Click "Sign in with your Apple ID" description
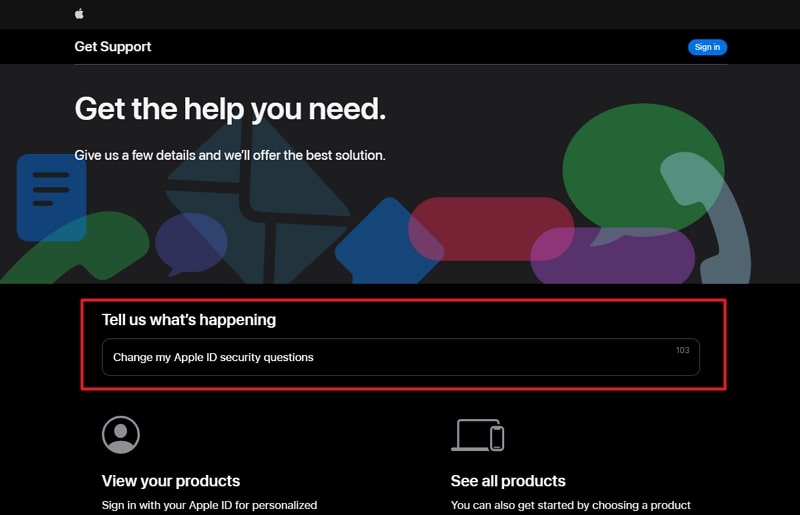 [x=209, y=505]
